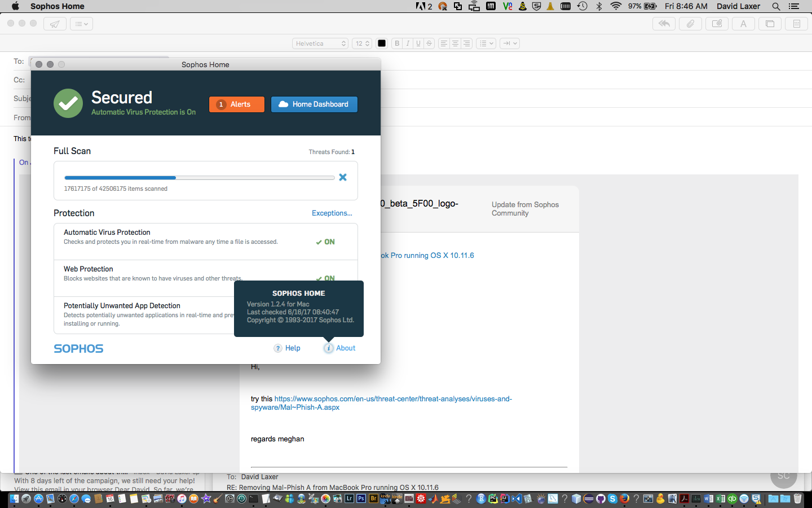Image resolution: width=812 pixels, height=508 pixels.
Task: Open Microsoft Word from the Dock
Action: coord(708,498)
